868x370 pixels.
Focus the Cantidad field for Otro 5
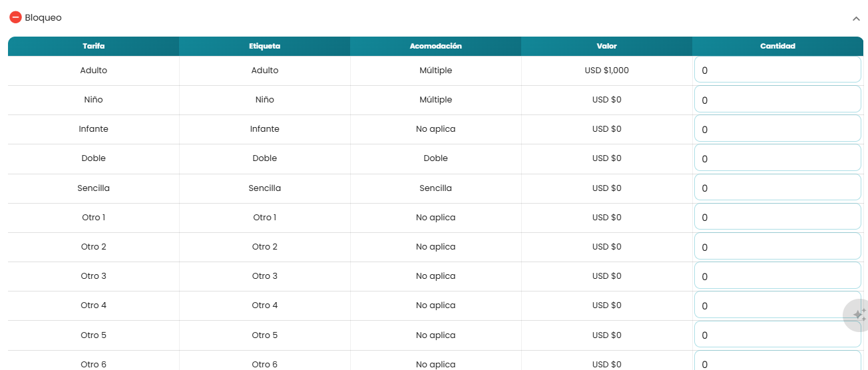[777, 335]
